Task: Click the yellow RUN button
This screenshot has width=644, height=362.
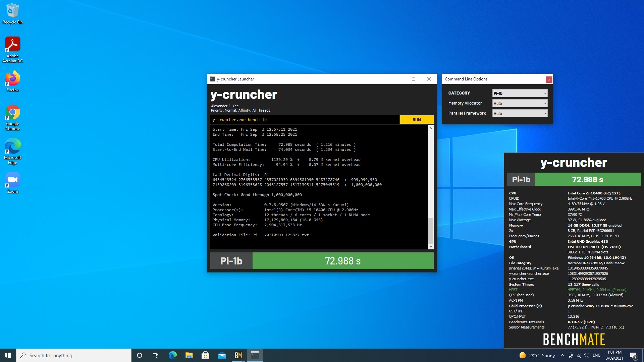Action: 417,120
